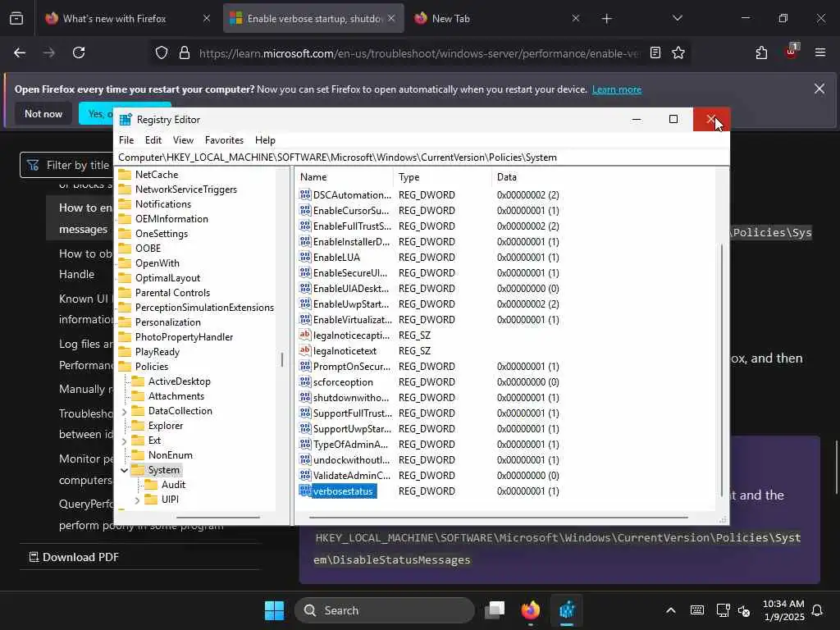Click the scforceoption DWORD icon
840x630 pixels.
305,381
